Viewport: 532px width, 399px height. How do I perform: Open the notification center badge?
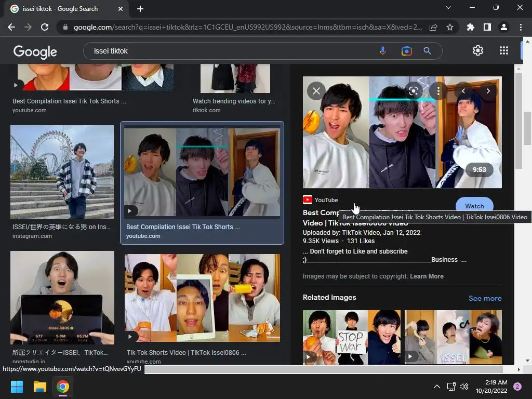coord(517,387)
